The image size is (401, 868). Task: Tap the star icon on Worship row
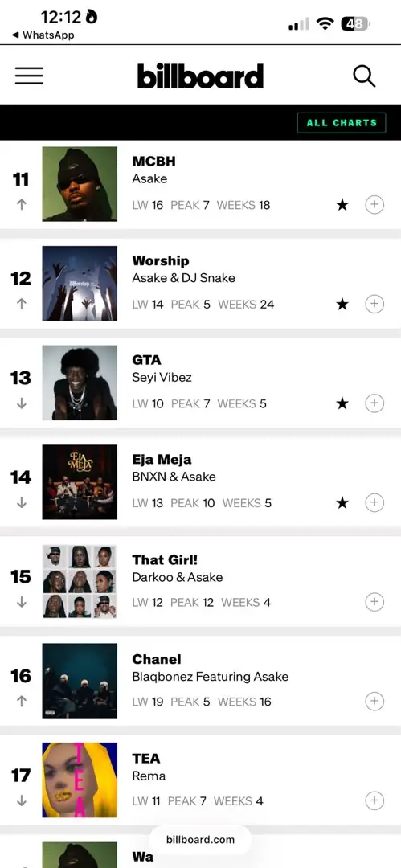[x=342, y=304]
